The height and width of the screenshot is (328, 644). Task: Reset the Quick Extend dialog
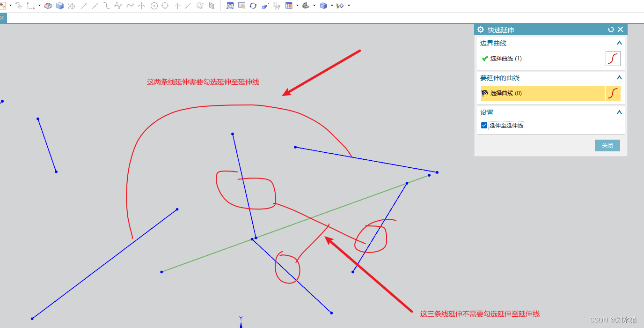[x=610, y=29]
